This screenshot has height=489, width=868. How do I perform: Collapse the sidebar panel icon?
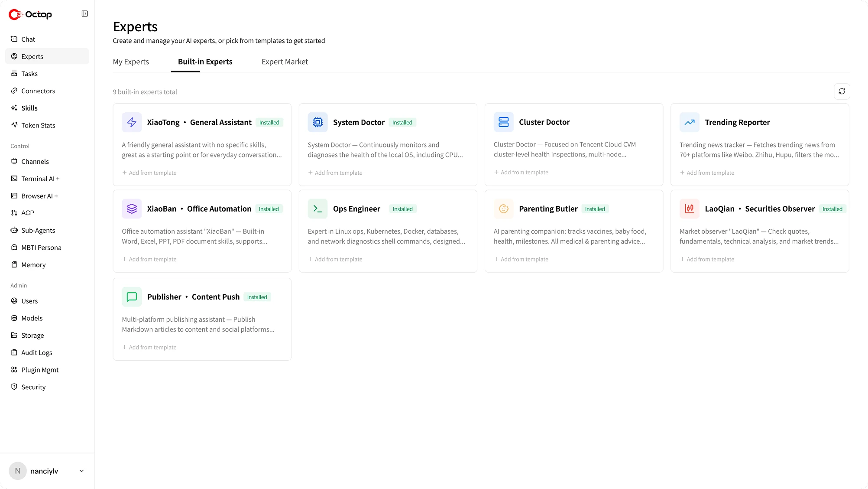pyautogui.click(x=84, y=14)
